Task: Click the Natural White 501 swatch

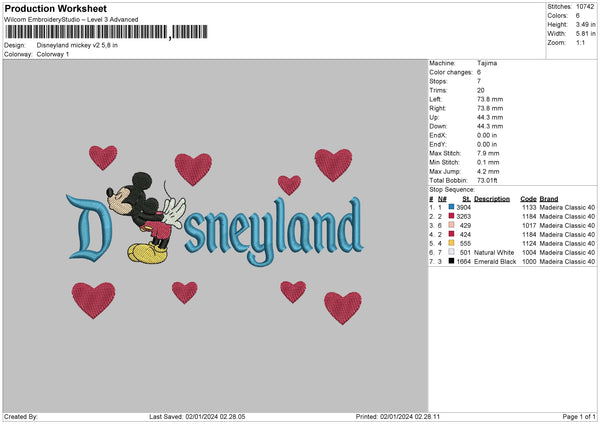Action: [x=452, y=252]
